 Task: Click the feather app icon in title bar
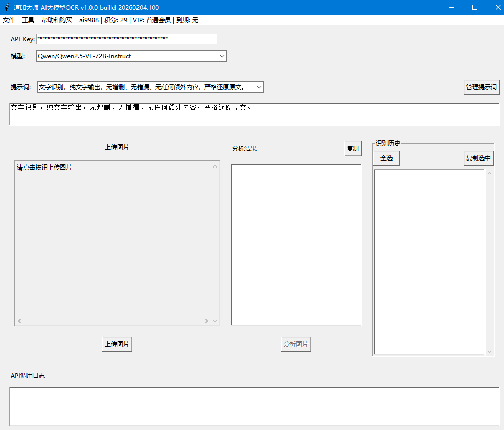click(7, 7)
